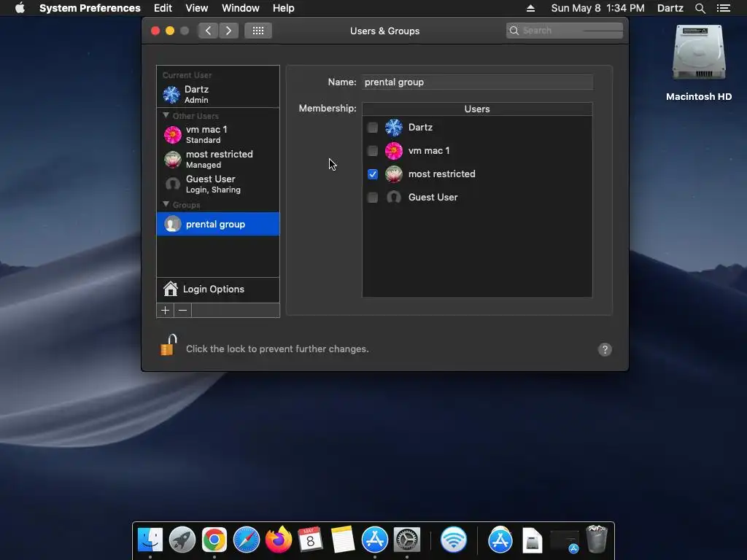
Task: Open the Edit menu
Action: coord(163,8)
